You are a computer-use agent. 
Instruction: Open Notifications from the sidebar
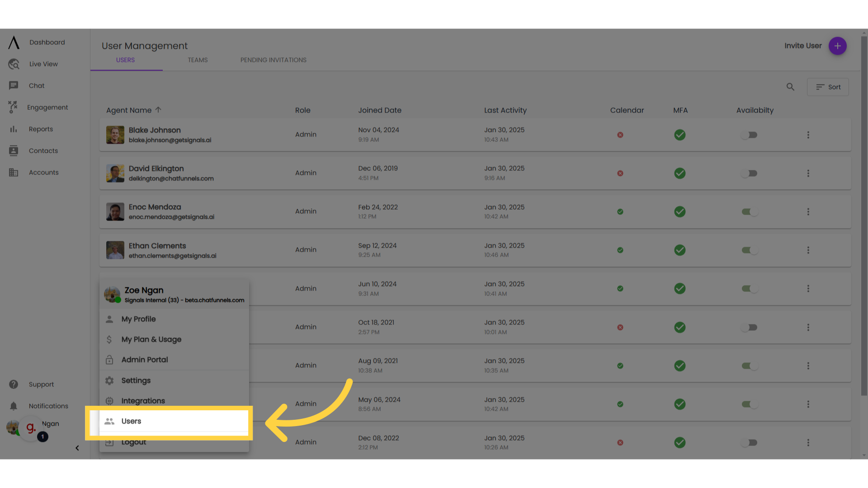[47, 406]
